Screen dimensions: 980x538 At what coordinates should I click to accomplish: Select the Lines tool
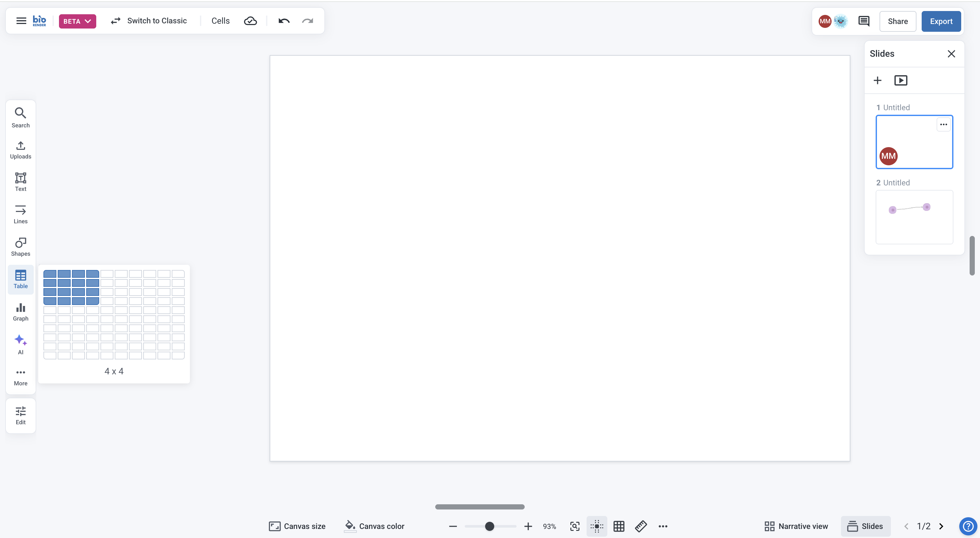[x=20, y=214]
